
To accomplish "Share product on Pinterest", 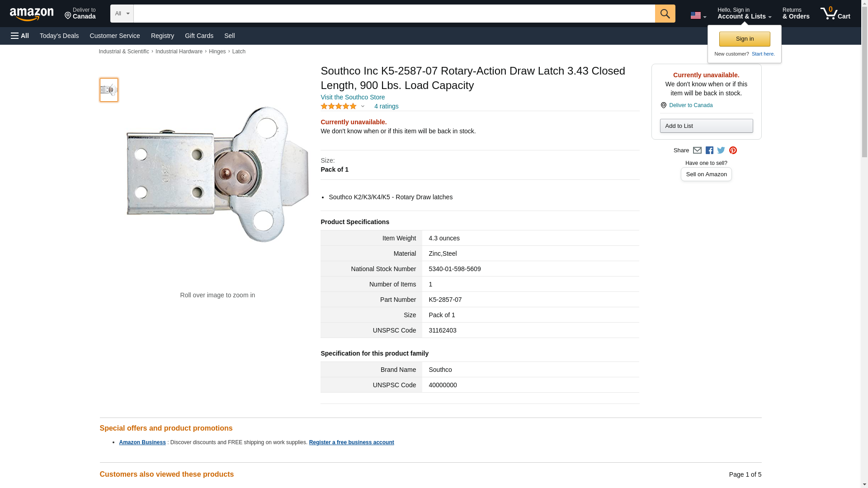I will pos(733,150).
